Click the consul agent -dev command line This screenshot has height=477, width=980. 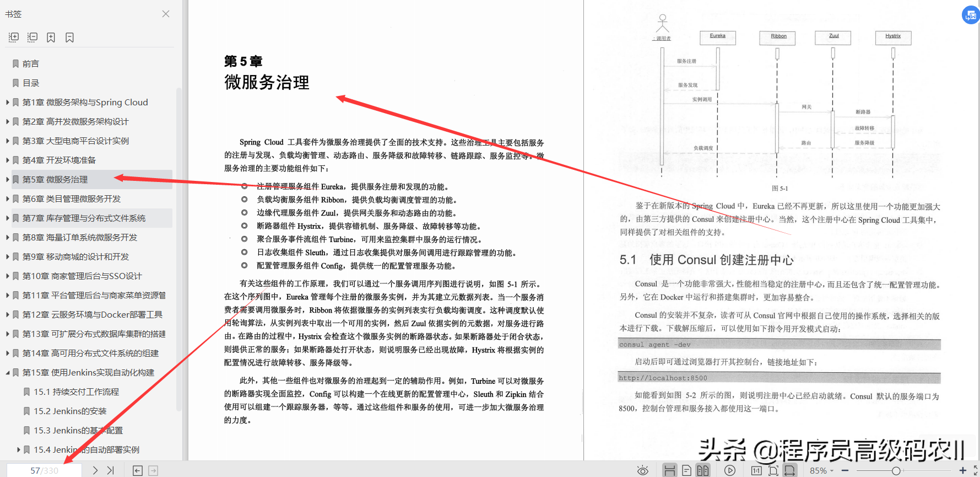[779, 345]
